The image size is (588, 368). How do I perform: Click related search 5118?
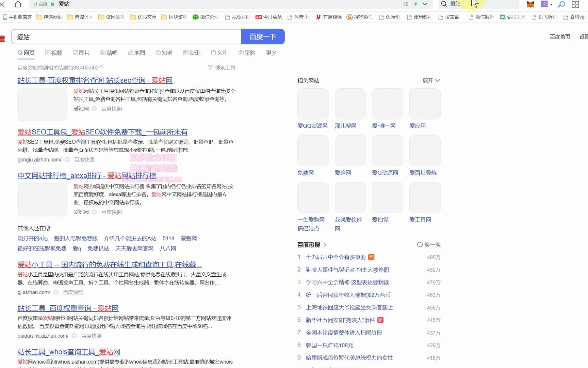coord(168,239)
